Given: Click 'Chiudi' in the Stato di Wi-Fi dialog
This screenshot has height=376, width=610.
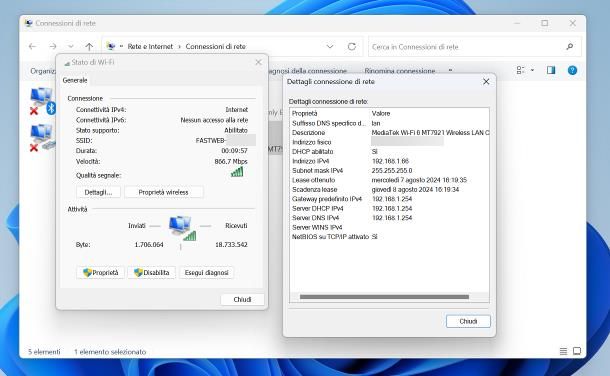Looking at the screenshot, I should tap(242, 299).
